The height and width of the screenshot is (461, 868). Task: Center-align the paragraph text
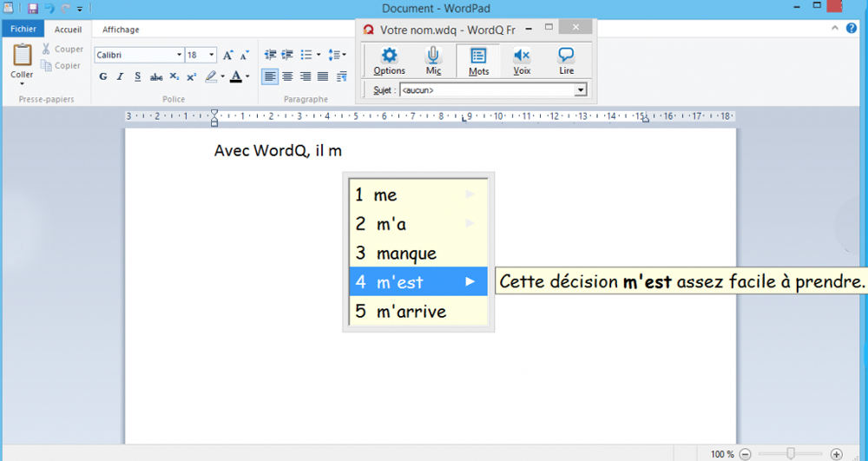tap(287, 76)
